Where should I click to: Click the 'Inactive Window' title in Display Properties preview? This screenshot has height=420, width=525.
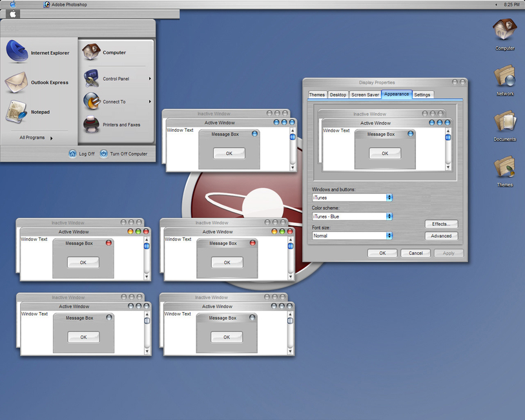pyautogui.click(x=369, y=114)
